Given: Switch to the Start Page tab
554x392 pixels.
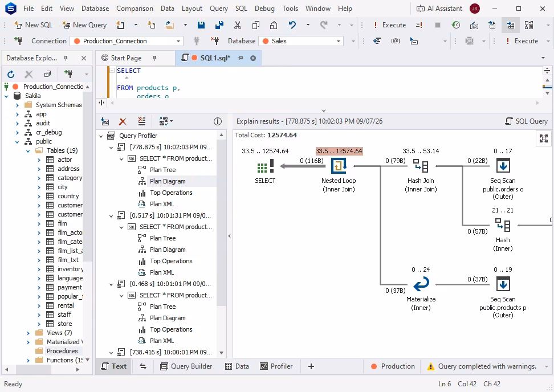Looking at the screenshot, I should 126,58.
